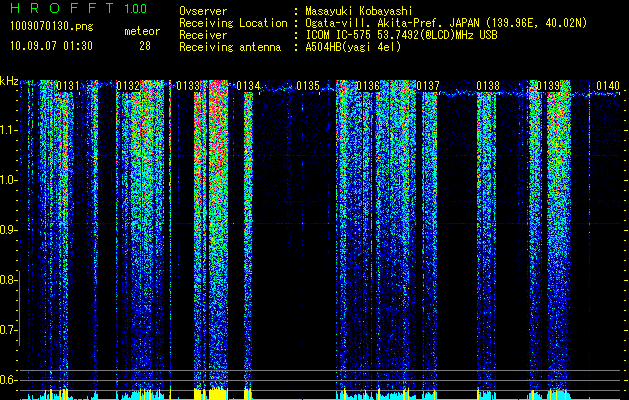This screenshot has height=400, width=629.
Task: Click the ICOM IC-575 53.7492 MHz USB text
Action: (401, 35)
